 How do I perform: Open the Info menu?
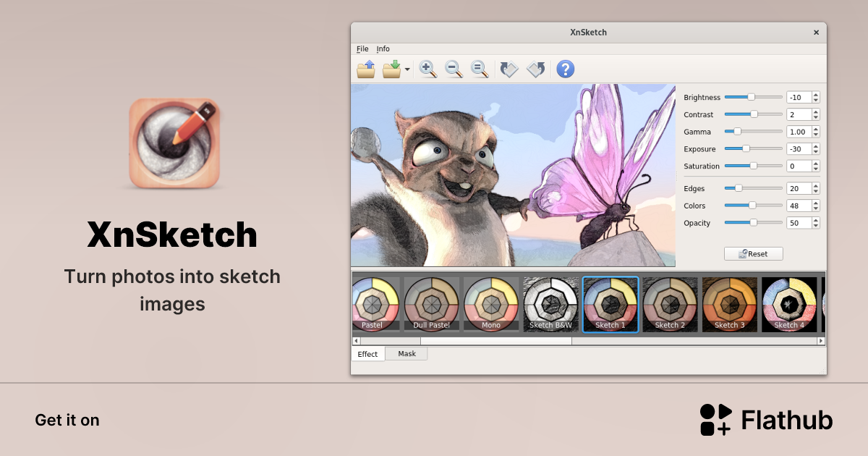point(383,48)
